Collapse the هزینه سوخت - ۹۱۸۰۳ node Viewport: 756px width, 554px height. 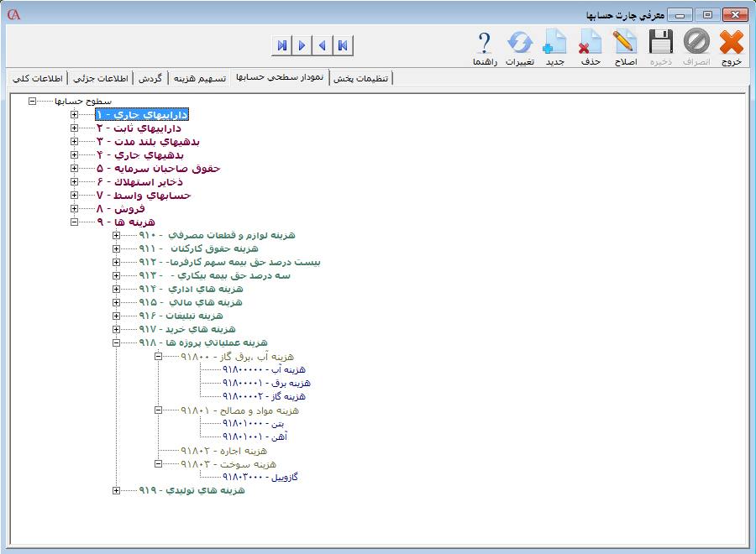click(159, 464)
